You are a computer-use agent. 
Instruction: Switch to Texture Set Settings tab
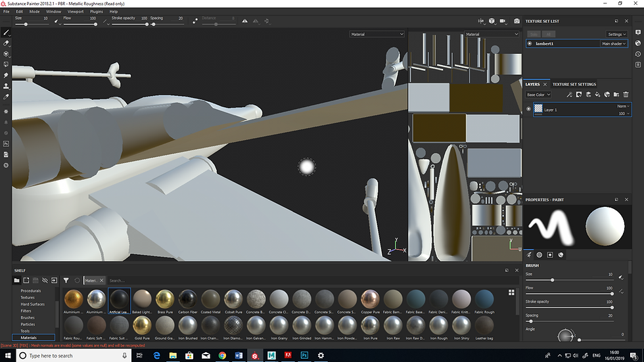[574, 84]
